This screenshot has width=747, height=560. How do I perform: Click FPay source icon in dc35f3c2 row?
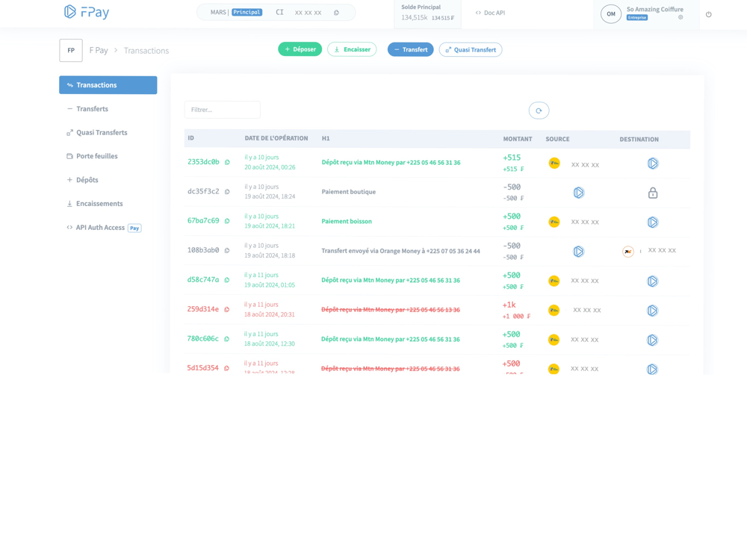tap(579, 193)
